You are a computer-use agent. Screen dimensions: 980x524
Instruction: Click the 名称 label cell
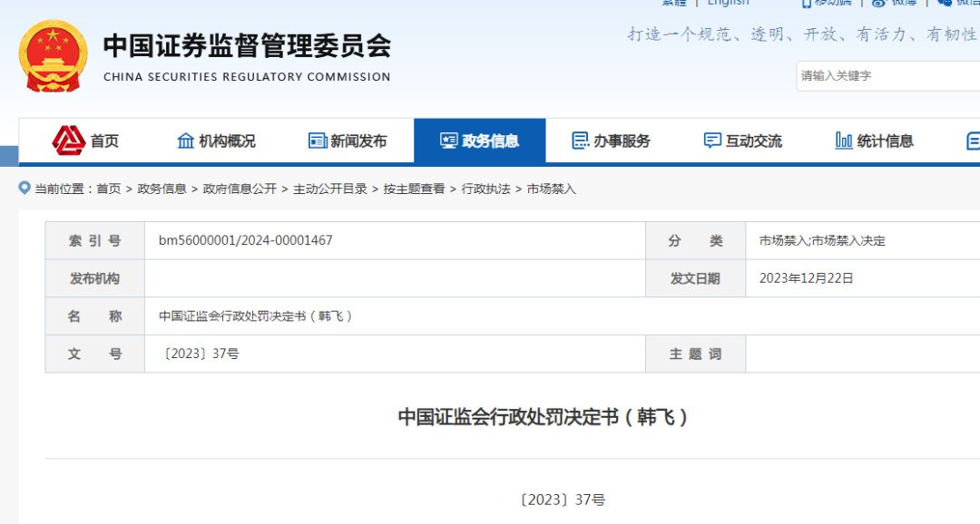pyautogui.click(x=95, y=316)
